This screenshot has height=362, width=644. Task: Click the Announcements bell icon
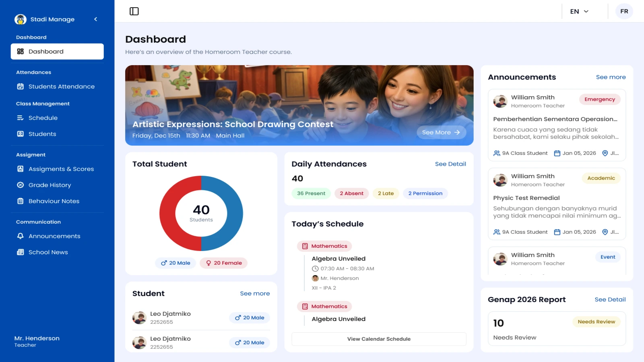point(21,236)
